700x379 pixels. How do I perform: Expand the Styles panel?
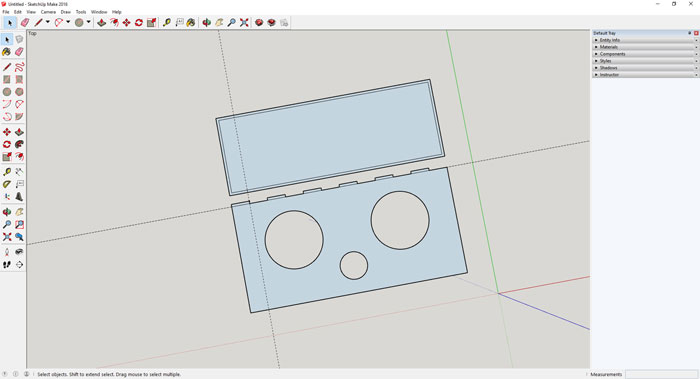click(x=645, y=61)
